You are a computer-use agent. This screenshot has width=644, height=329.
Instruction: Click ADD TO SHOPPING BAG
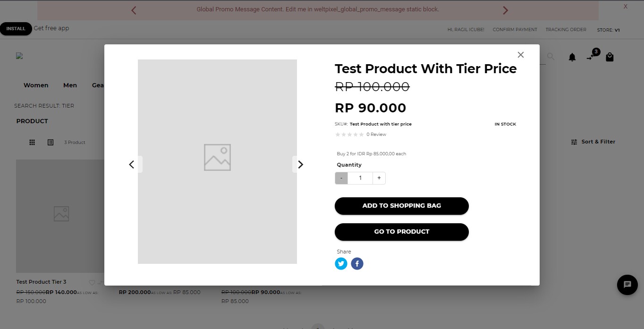[x=401, y=206]
